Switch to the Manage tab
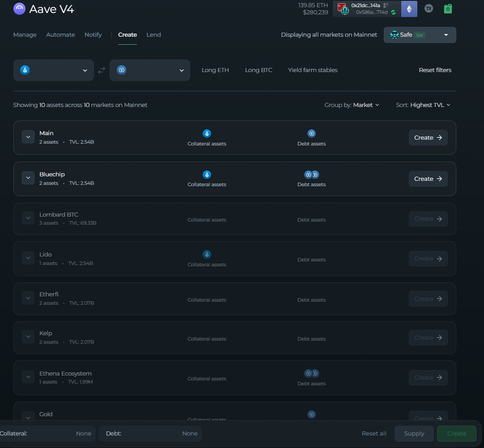This screenshot has width=484, height=448. coord(25,35)
